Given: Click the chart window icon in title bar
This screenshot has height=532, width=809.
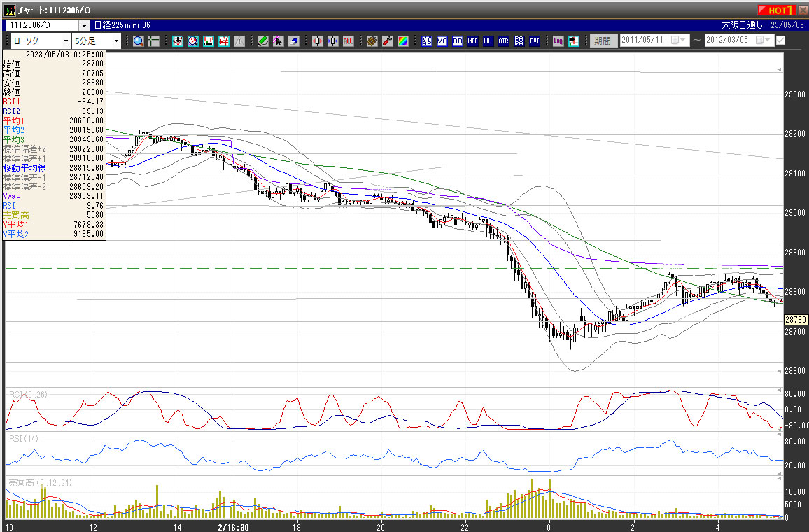Looking at the screenshot, I should [9, 10].
